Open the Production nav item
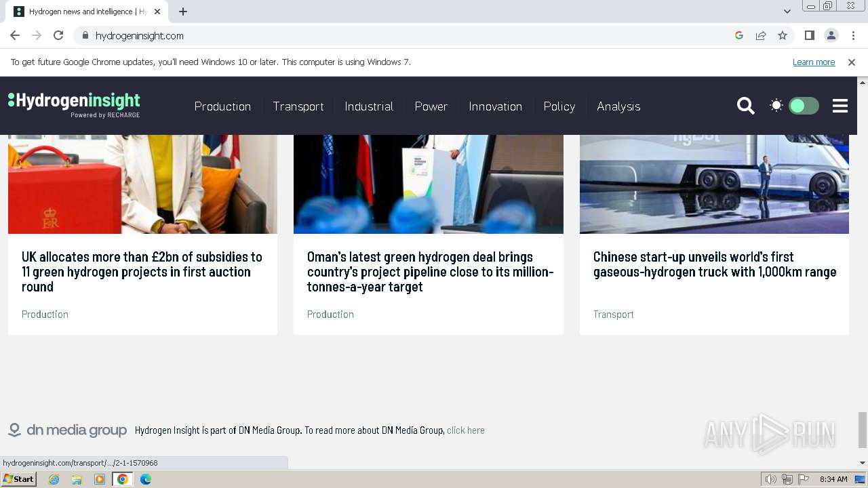868x488 pixels. [222, 106]
